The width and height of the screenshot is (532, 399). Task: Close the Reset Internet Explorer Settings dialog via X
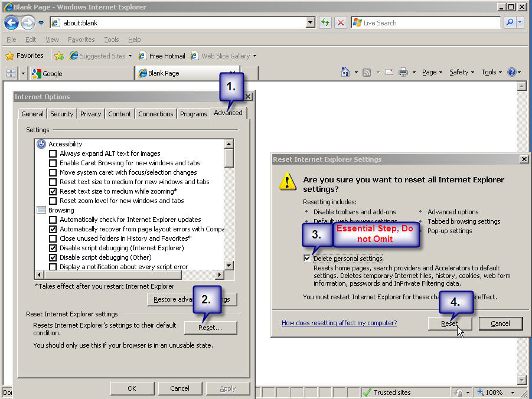tap(524, 159)
